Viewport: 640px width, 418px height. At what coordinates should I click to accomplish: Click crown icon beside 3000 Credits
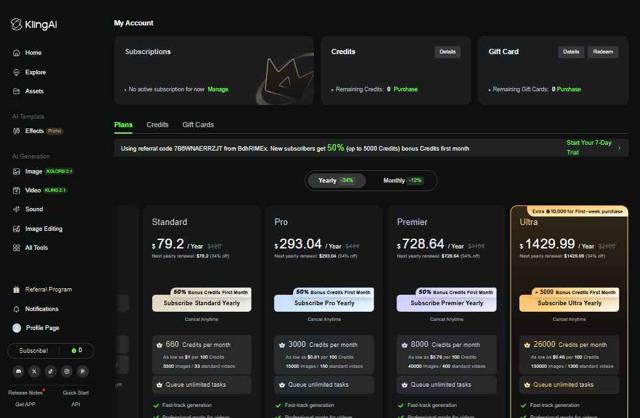pos(282,345)
